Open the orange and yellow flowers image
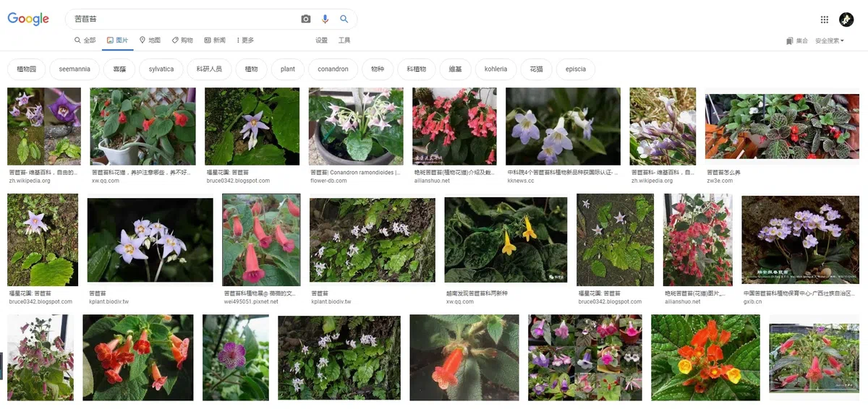Image resolution: width=868 pixels, height=409 pixels. [706, 358]
